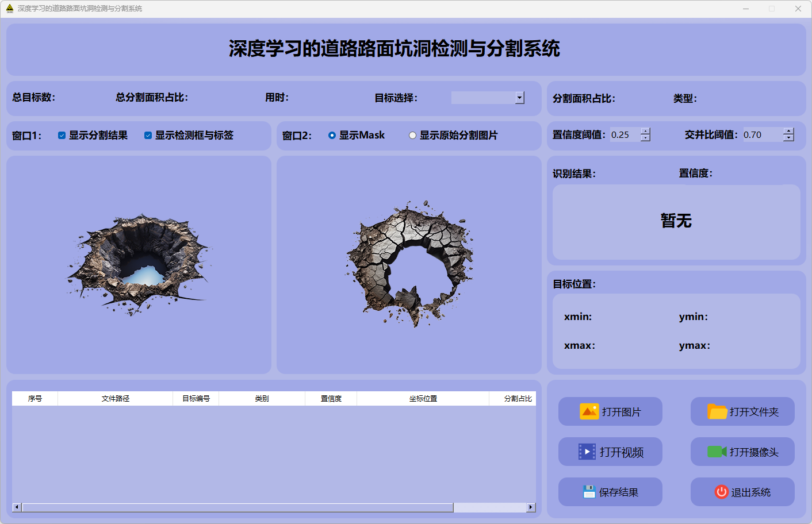The width and height of the screenshot is (812, 524).
Task: Click the 坐标位置 column header
Action: [x=423, y=399]
